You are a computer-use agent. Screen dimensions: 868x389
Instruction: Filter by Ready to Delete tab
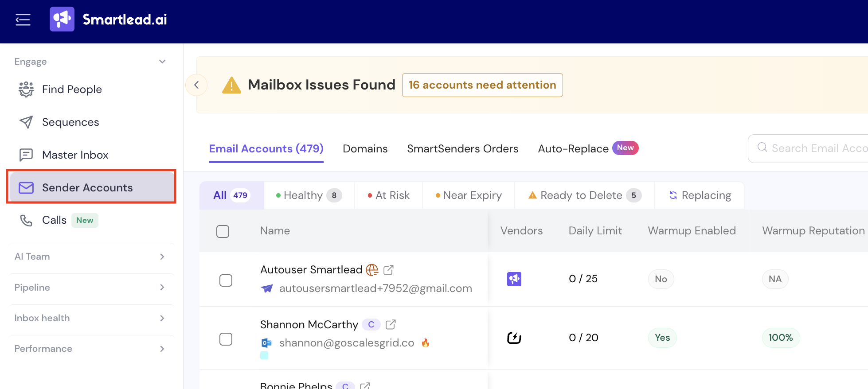(x=585, y=195)
